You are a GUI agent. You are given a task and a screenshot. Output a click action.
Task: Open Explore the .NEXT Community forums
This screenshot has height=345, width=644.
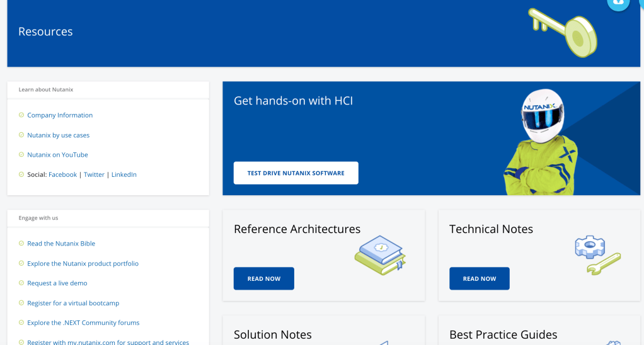click(x=83, y=323)
